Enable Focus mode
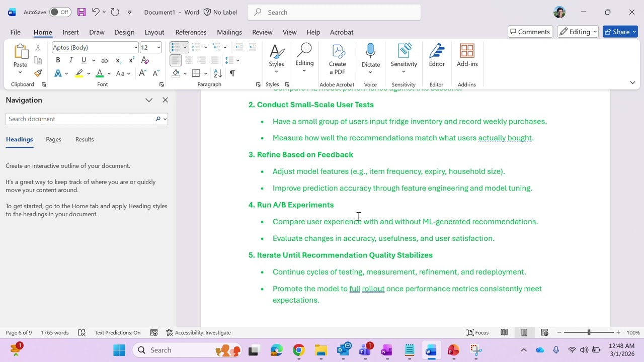 point(477,333)
